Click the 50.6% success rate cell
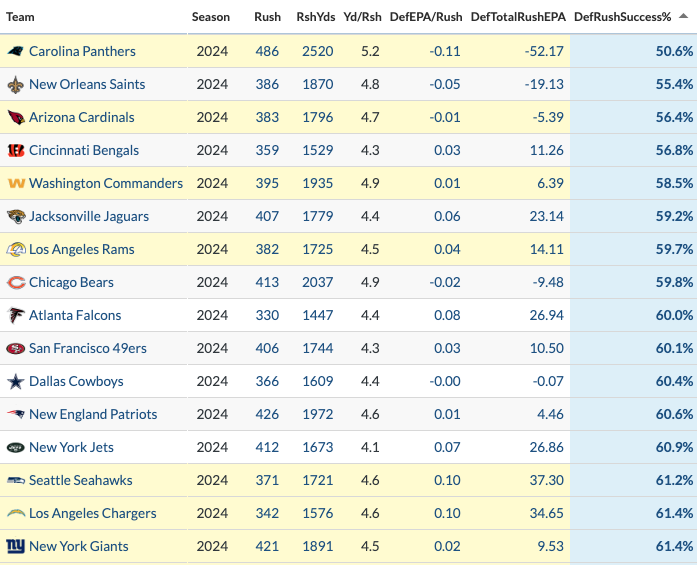697x565 pixels. [674, 51]
